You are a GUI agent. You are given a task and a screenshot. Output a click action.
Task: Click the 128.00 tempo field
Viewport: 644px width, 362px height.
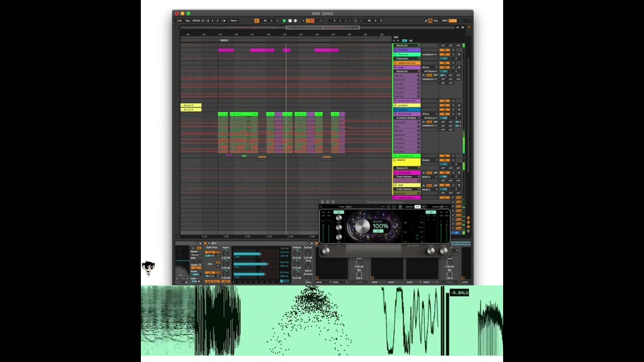[x=196, y=21]
